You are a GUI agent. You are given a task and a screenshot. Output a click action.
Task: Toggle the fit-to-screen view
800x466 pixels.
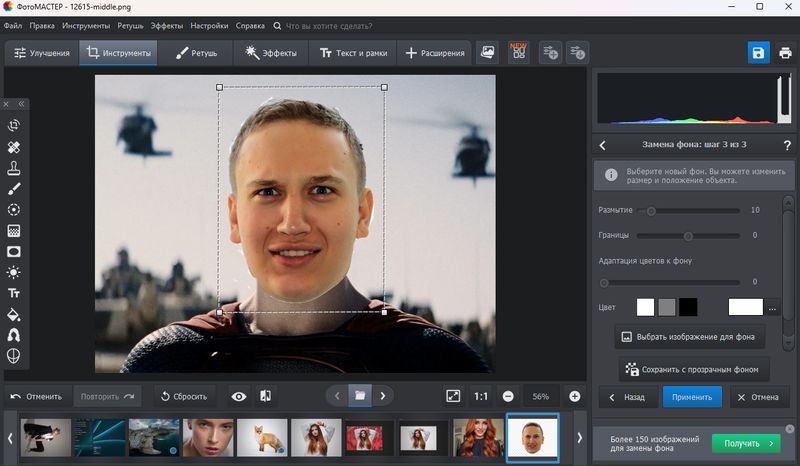tap(453, 396)
